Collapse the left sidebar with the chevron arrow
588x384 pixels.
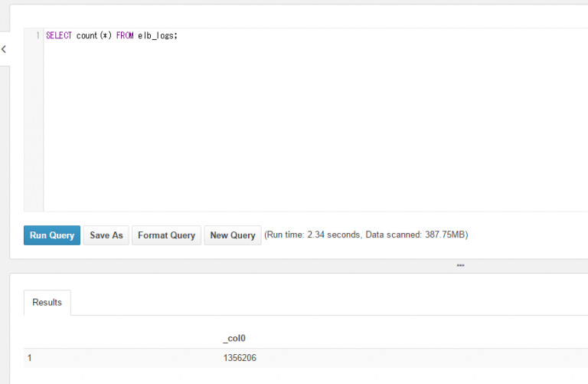(x=4, y=49)
